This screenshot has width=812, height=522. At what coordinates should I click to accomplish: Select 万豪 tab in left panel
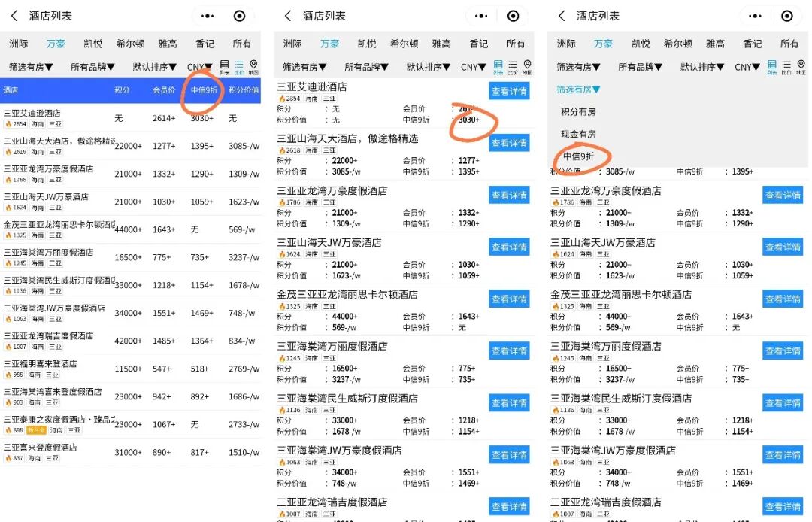click(x=56, y=44)
